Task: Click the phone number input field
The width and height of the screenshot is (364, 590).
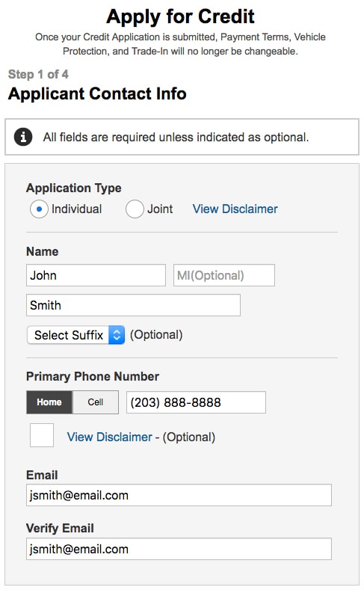Action: click(196, 402)
